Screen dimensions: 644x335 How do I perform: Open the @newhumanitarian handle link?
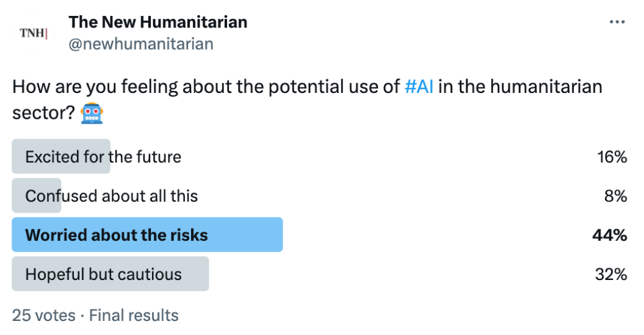pos(141,43)
